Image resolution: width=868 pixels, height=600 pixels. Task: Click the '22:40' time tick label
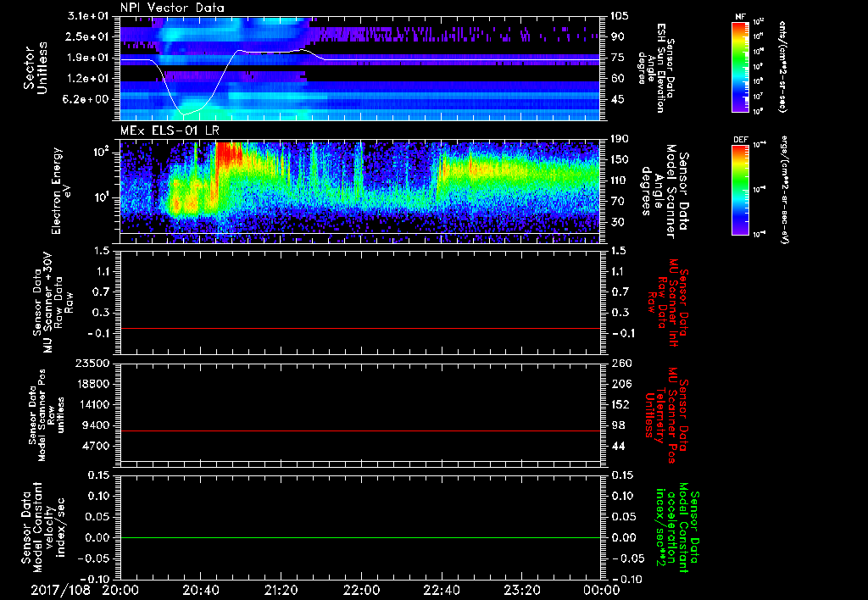pyautogui.click(x=441, y=590)
